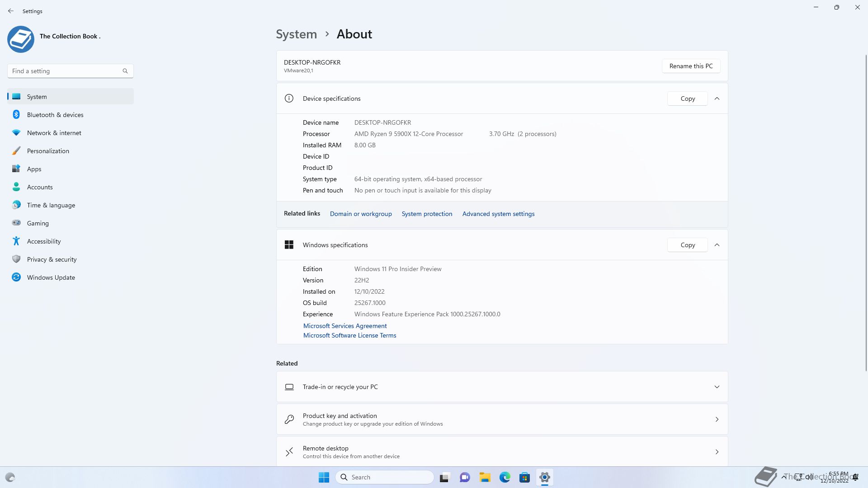Image resolution: width=868 pixels, height=488 pixels.
Task: Click the Windows Update refresh icon
Action: point(16,277)
